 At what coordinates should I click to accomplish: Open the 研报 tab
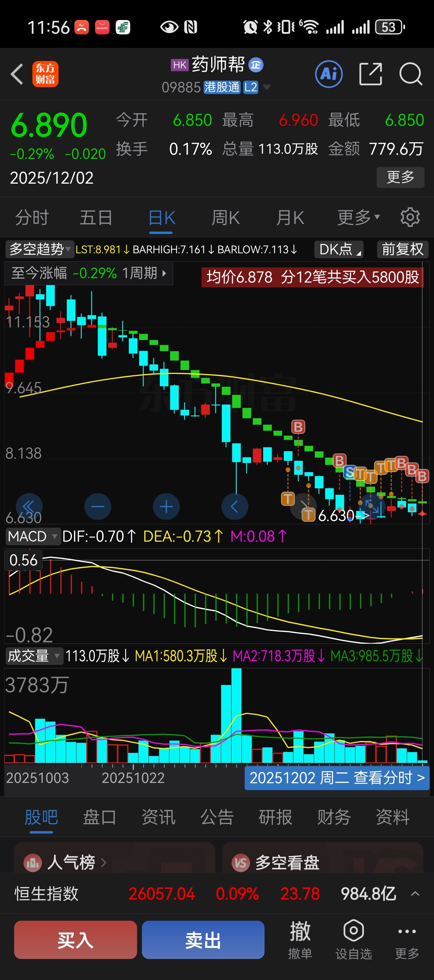pos(276,817)
